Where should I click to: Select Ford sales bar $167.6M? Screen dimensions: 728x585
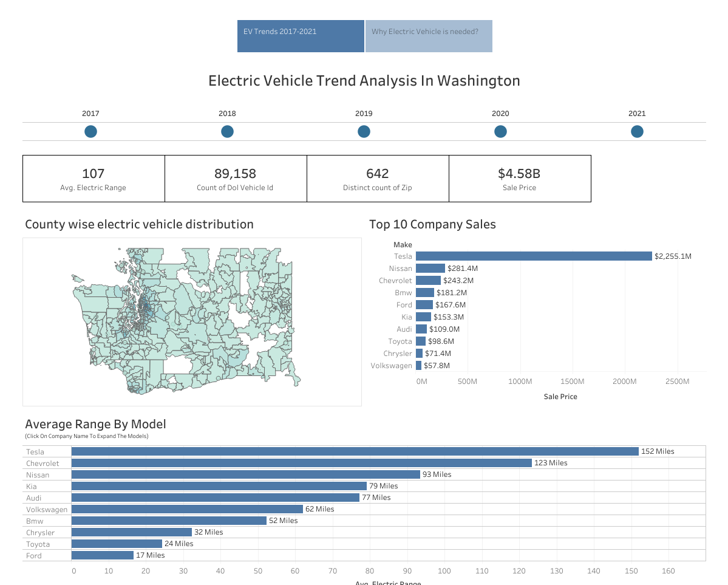point(424,305)
